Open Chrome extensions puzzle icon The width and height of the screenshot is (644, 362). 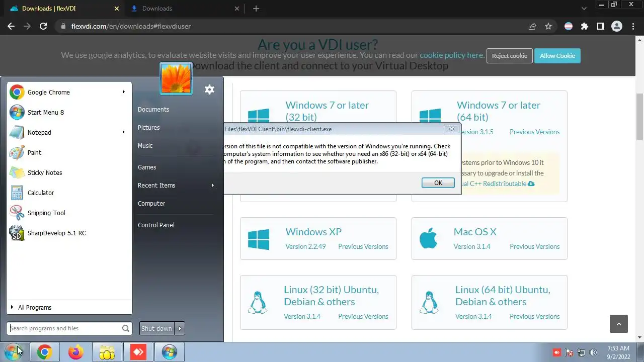(x=584, y=26)
